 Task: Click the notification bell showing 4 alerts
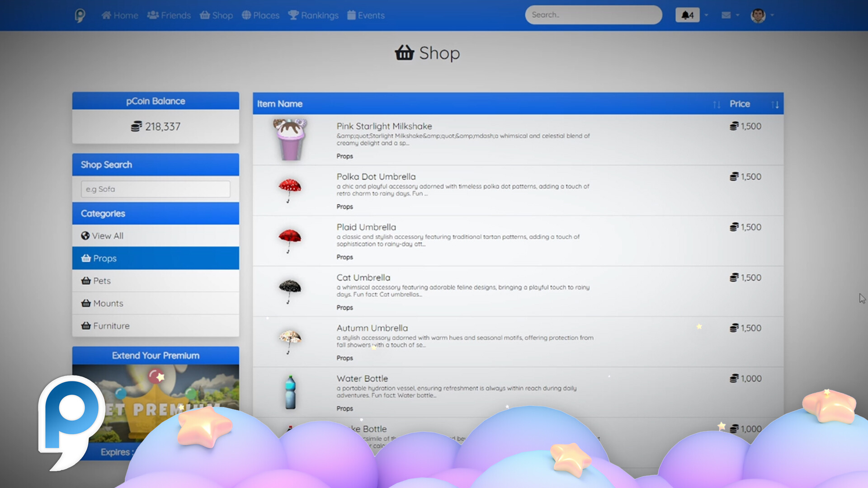click(x=687, y=15)
